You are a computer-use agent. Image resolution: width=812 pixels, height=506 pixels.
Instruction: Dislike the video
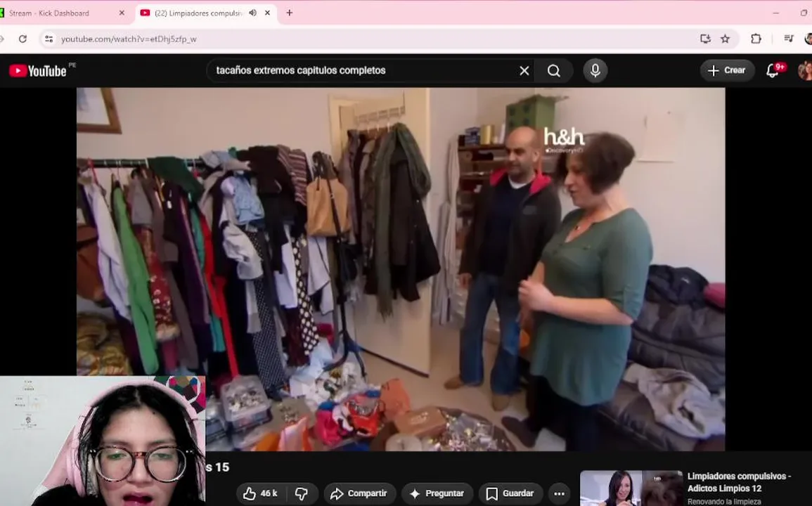click(302, 493)
